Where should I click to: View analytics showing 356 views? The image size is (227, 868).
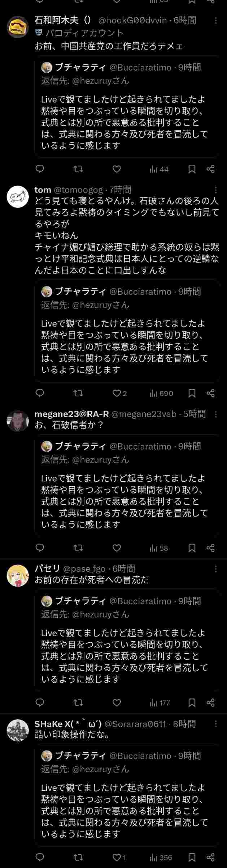click(161, 858)
